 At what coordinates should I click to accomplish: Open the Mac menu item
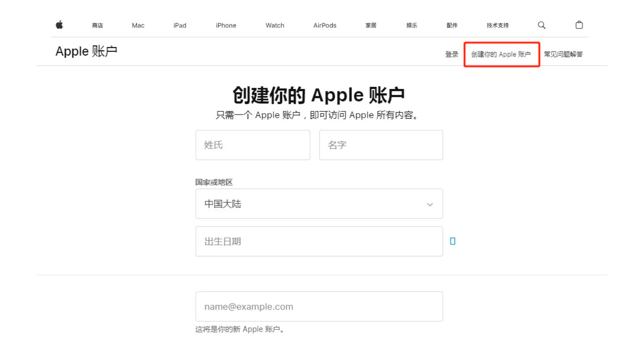pyautogui.click(x=138, y=26)
